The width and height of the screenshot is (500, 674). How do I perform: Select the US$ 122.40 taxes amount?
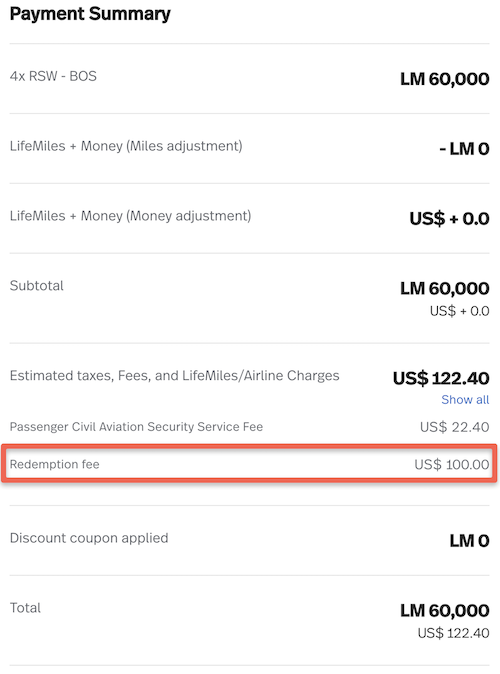click(441, 379)
